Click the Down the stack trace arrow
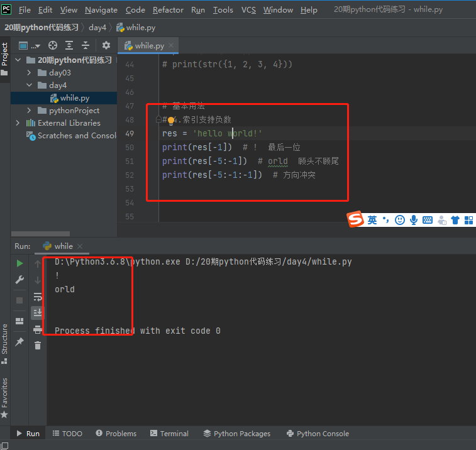 (x=38, y=280)
